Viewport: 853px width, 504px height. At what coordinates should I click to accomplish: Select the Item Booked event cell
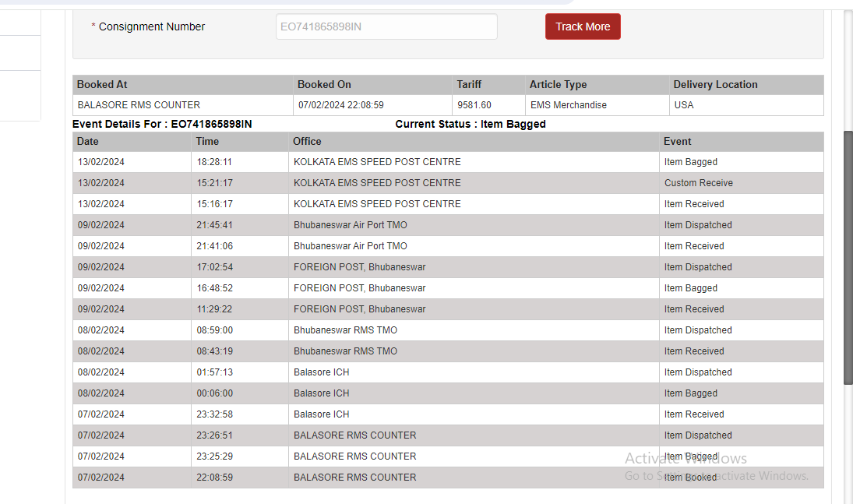tap(742, 478)
